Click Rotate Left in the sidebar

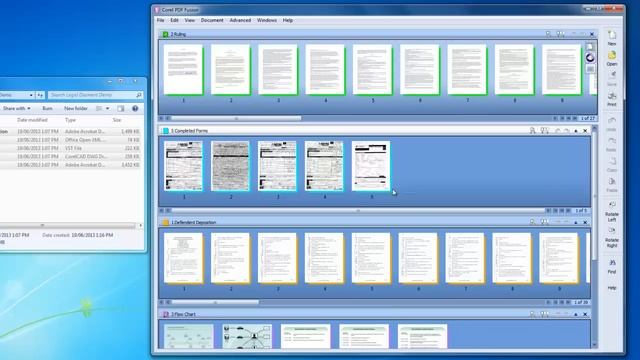click(x=611, y=211)
